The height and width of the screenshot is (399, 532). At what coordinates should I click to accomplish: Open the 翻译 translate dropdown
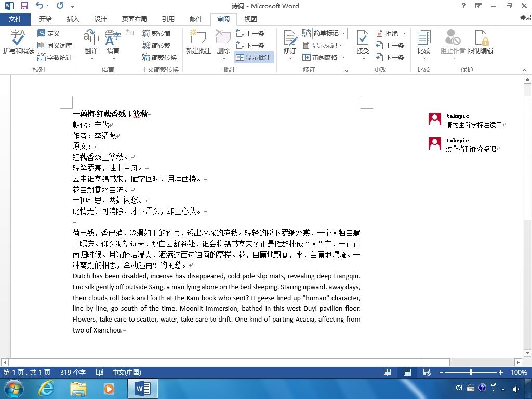click(91, 44)
